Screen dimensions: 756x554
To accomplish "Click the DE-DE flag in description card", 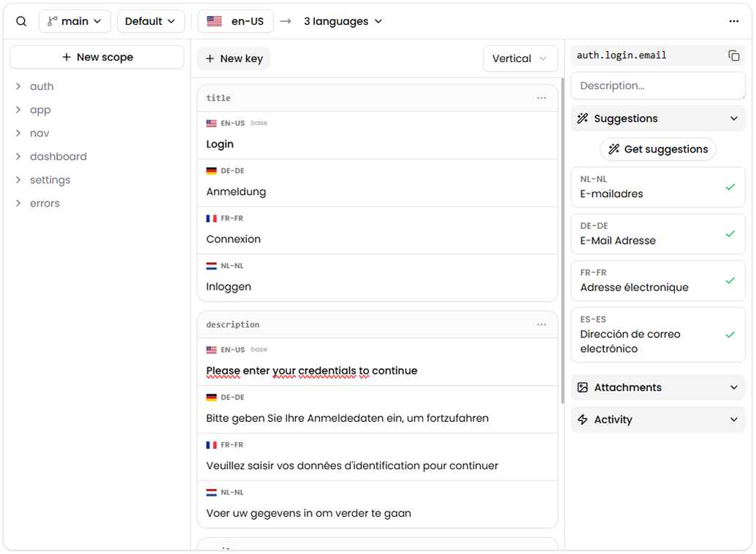I will point(211,397).
